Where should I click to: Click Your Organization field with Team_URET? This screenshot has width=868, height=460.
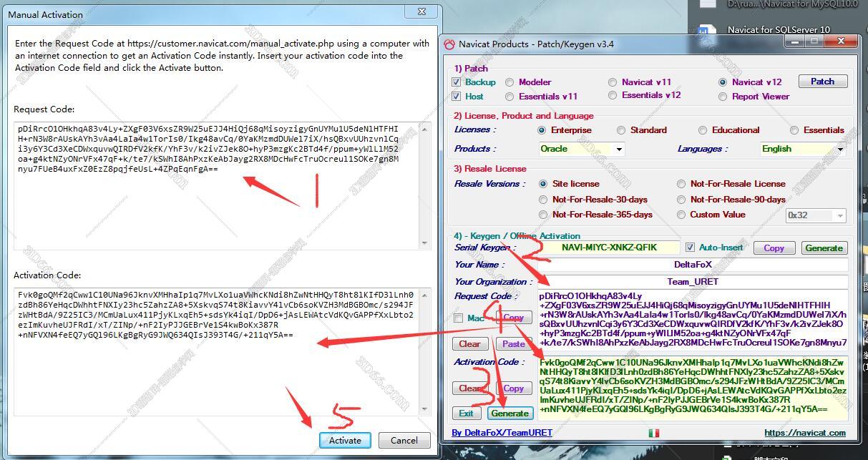pyautogui.click(x=693, y=282)
